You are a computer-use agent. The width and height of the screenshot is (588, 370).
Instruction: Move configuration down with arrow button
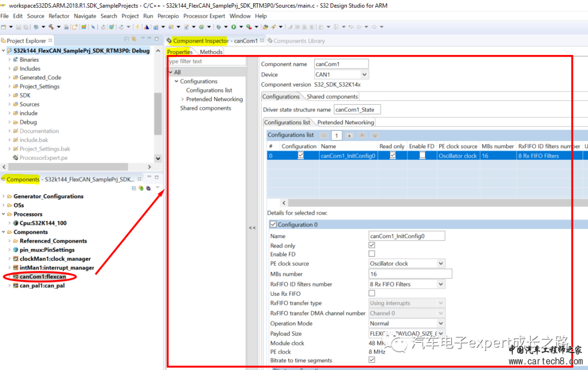click(x=375, y=136)
